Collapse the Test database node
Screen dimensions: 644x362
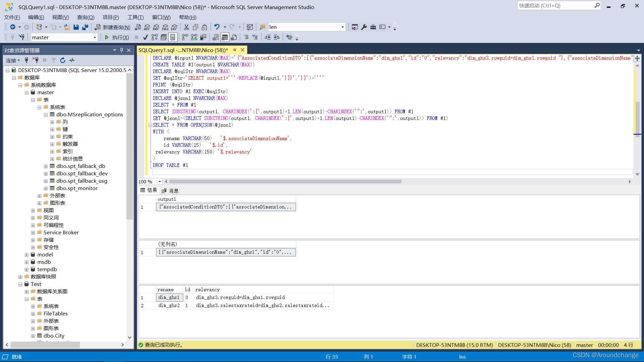tap(20, 284)
